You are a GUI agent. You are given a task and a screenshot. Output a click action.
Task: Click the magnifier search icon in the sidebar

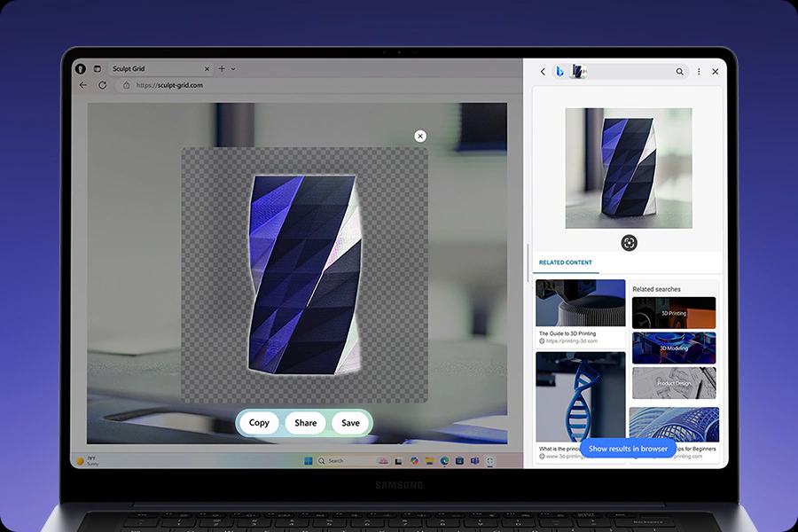pyautogui.click(x=680, y=72)
